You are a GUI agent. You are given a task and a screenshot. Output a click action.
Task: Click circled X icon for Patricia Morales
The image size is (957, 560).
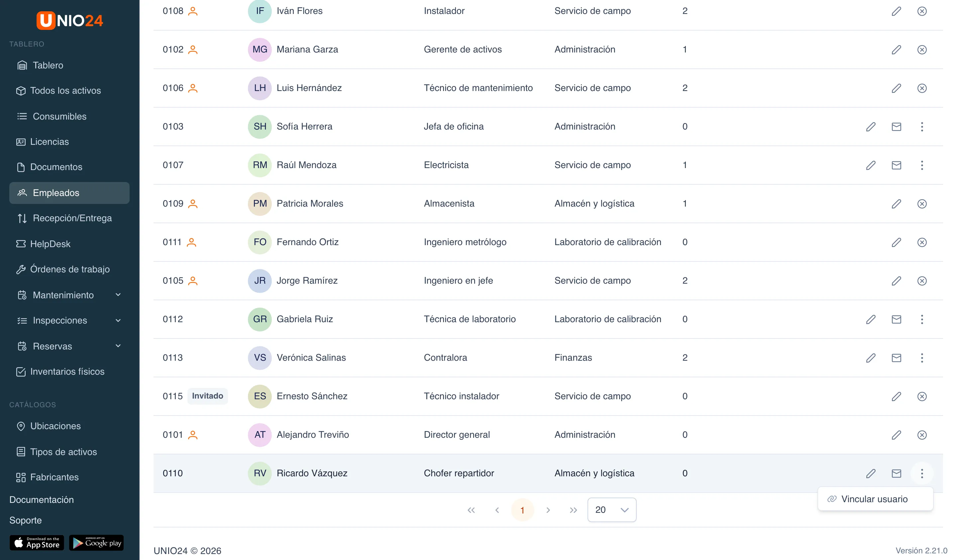click(922, 204)
